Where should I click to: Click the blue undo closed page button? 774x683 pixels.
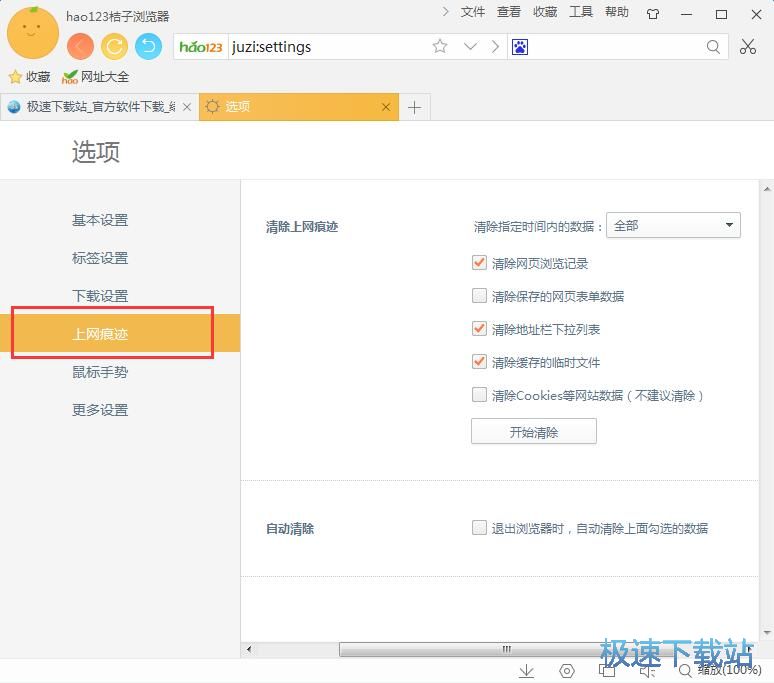coord(148,46)
